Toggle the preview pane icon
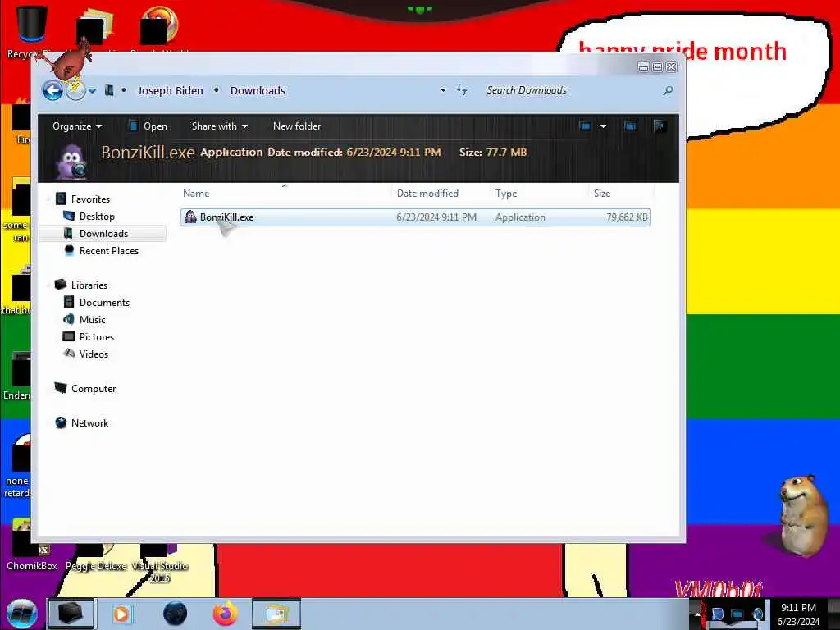The width and height of the screenshot is (840, 630). point(630,126)
